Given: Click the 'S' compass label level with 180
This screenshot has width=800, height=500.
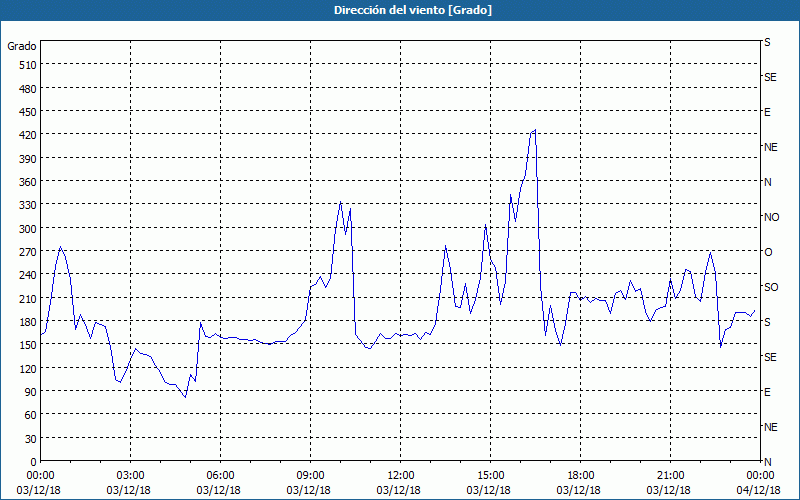Looking at the screenshot, I should (x=767, y=322).
